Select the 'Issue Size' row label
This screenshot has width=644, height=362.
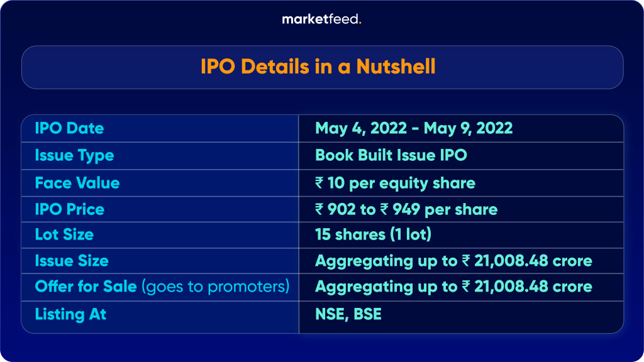(x=72, y=261)
